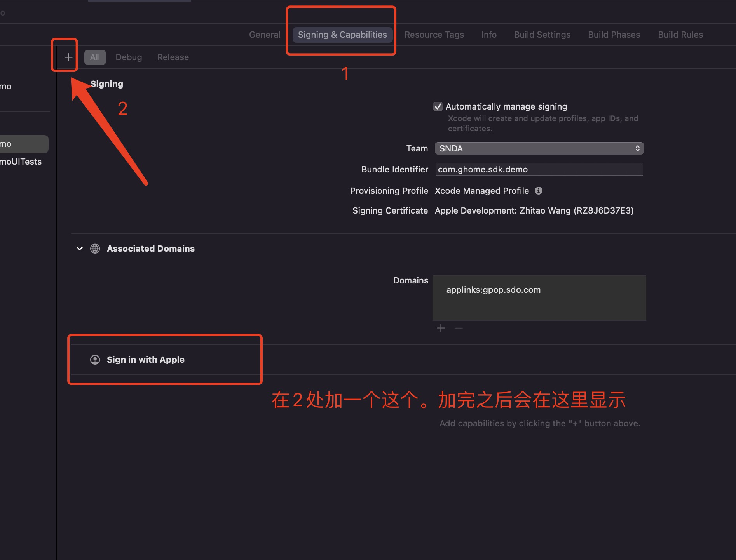Select the Sign in with Apple capability
Viewport: 736px width, 560px height.
[146, 360]
